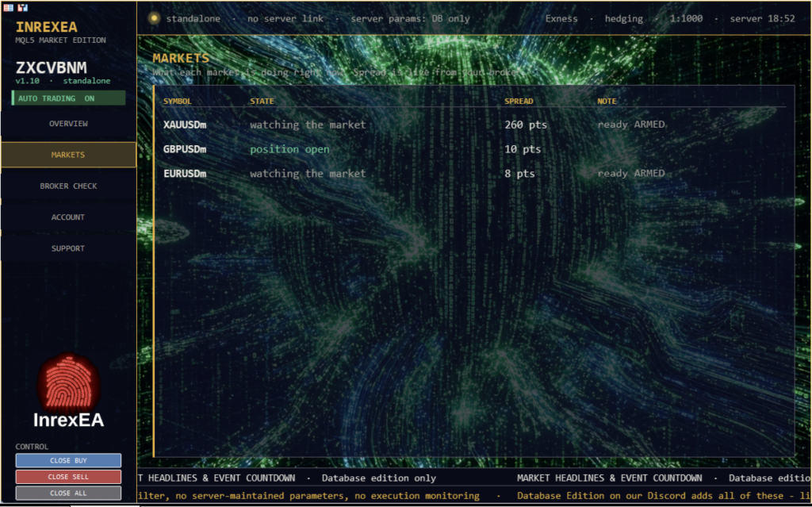812x507 pixels.
Task: Click 'server params: DB only' text
Action: [x=410, y=19]
